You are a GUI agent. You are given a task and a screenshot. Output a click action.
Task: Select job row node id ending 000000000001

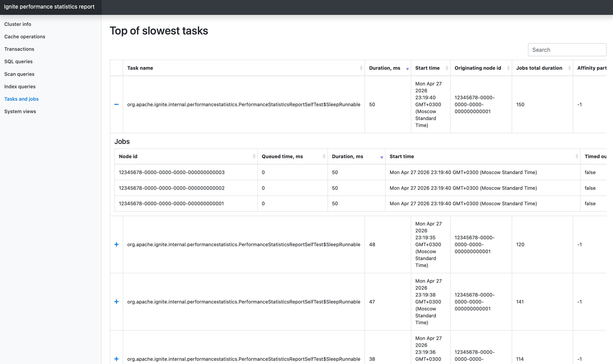(171, 204)
